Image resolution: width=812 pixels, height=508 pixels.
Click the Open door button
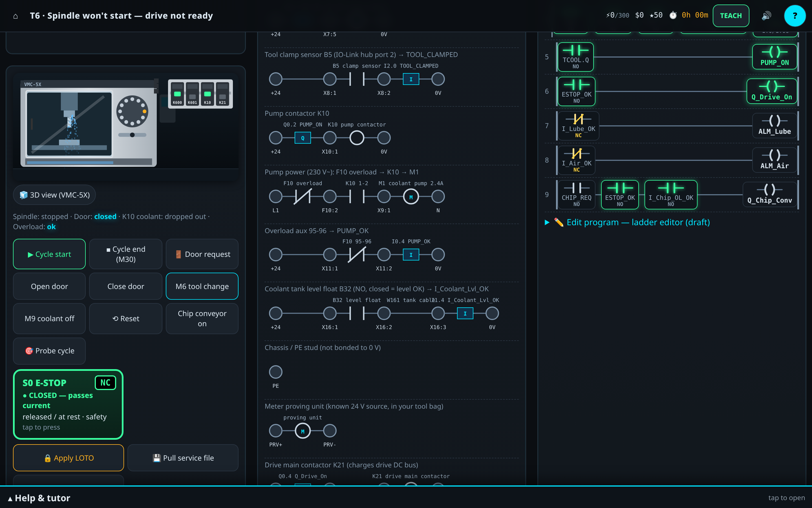click(x=49, y=286)
